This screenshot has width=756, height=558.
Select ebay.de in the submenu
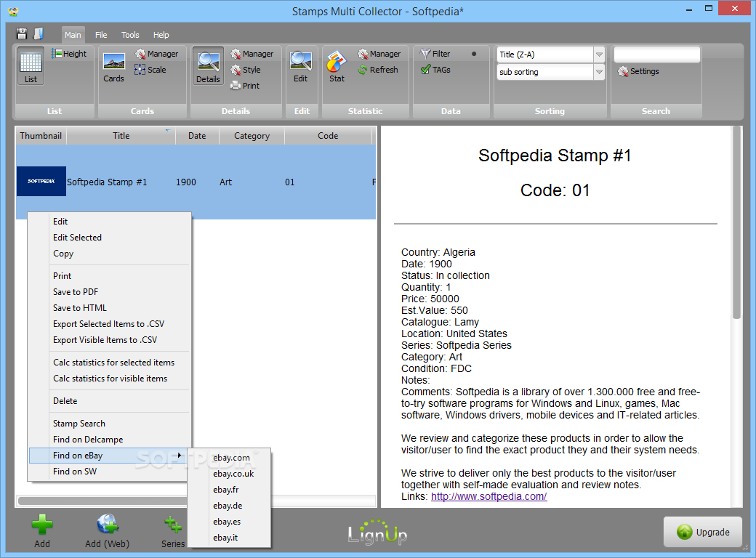[229, 506]
